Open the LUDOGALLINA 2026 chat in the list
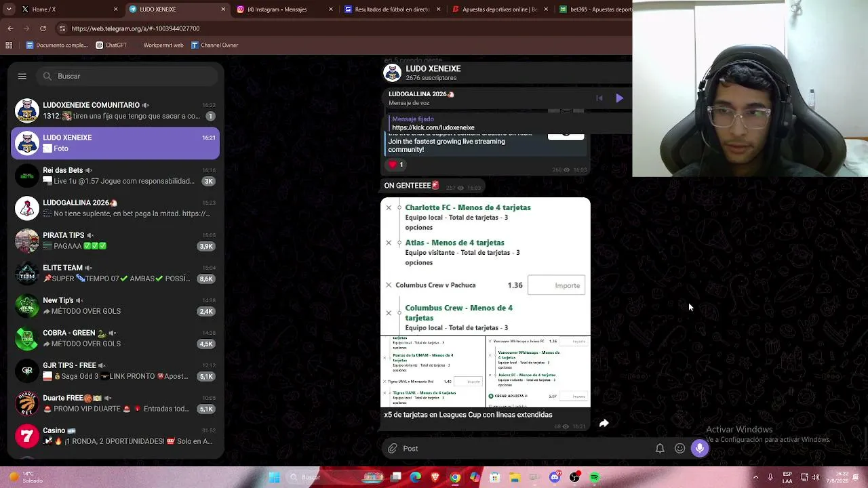Image resolution: width=868 pixels, height=488 pixels. (x=115, y=208)
